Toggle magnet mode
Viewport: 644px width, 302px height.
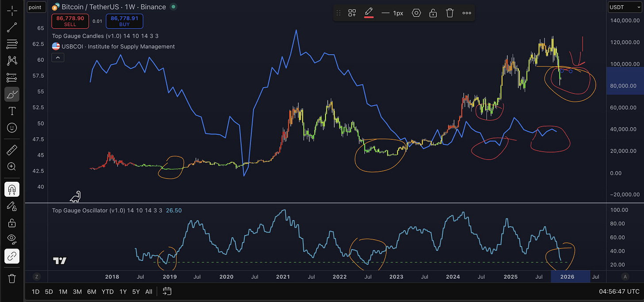[12, 189]
